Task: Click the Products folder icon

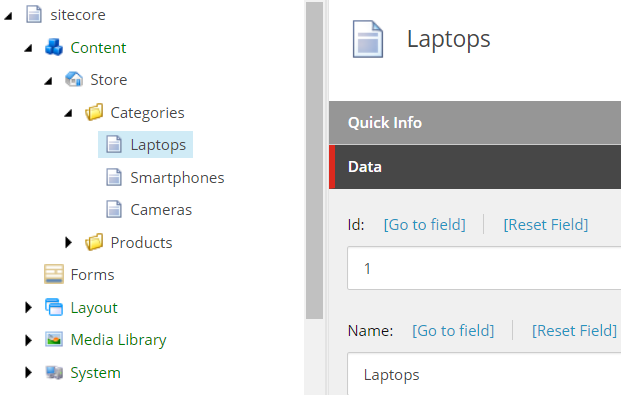Action: click(x=94, y=242)
